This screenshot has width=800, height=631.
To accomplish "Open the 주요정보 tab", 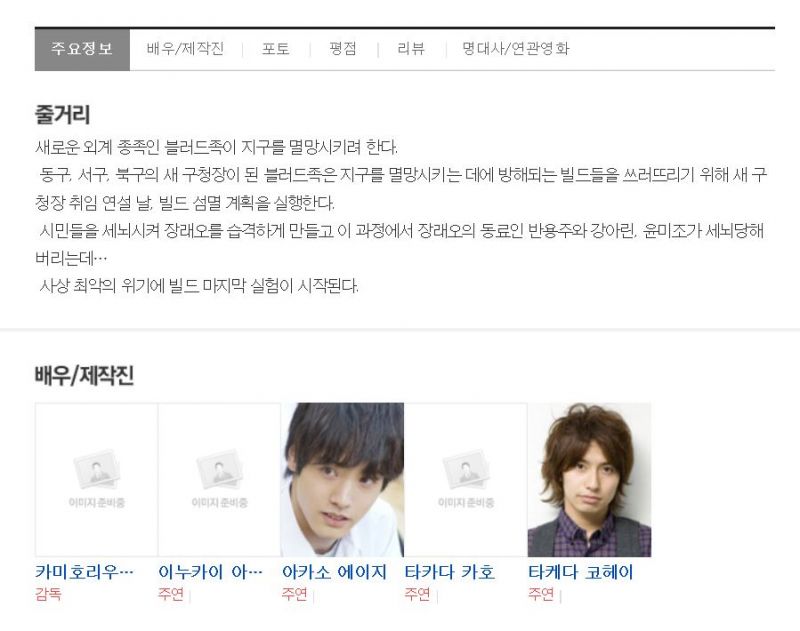I will (82, 49).
